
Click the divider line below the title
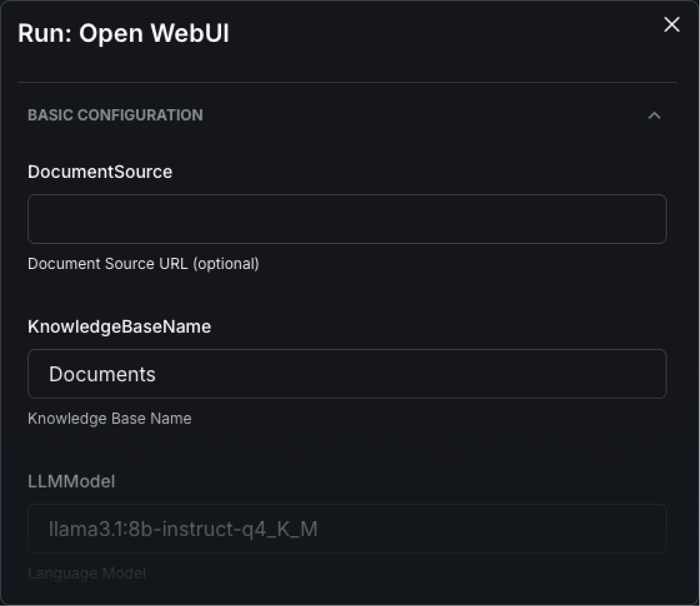347,82
